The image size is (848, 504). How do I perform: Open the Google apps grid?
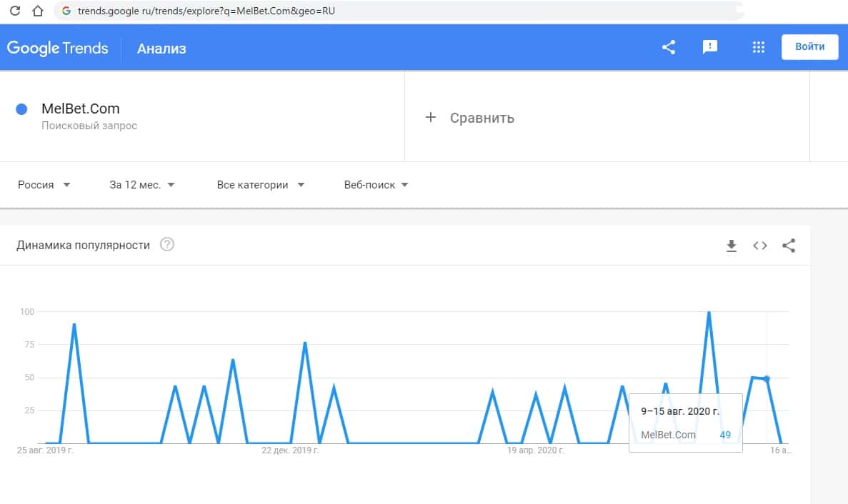[759, 48]
